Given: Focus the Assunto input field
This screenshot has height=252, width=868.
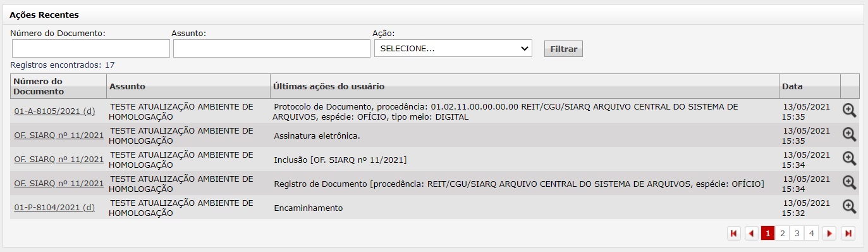Looking at the screenshot, I should click(272, 49).
